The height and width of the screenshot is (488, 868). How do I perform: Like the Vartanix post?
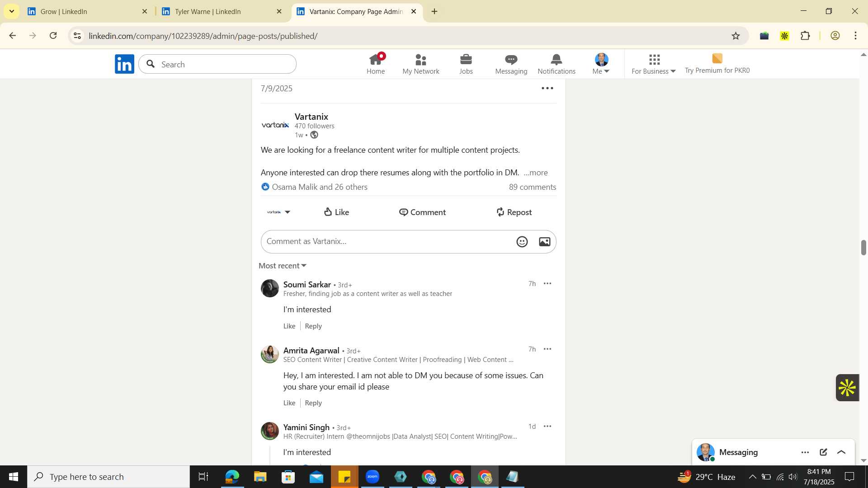coord(336,212)
